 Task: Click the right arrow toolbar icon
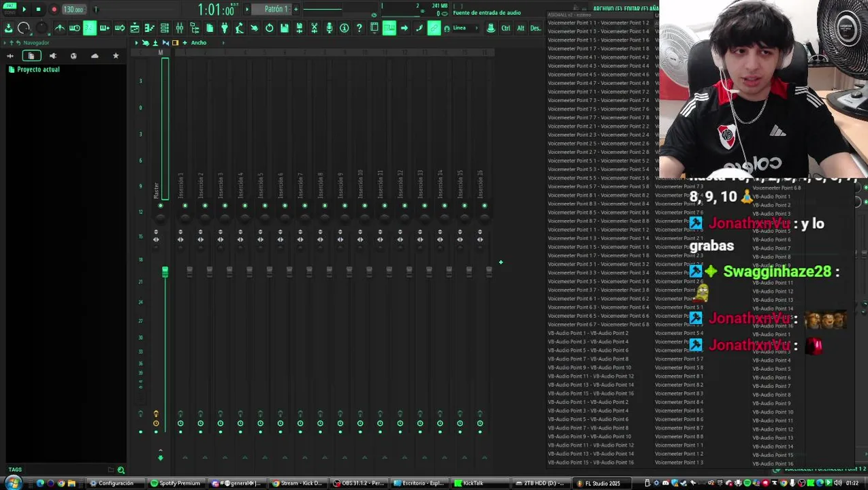(x=404, y=28)
